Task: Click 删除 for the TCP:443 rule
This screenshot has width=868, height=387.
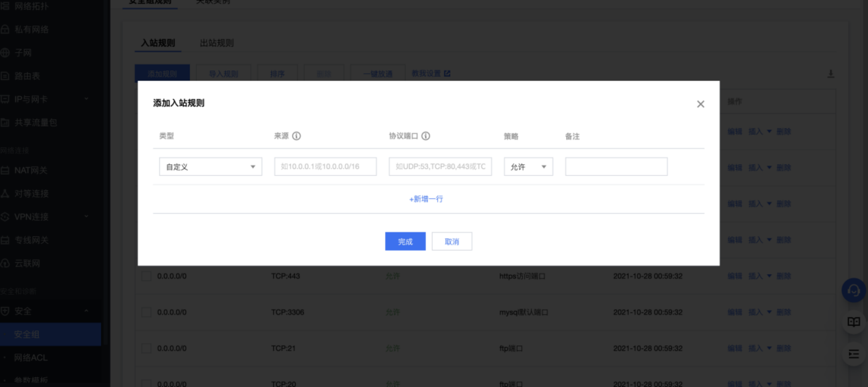Action: [x=784, y=276]
